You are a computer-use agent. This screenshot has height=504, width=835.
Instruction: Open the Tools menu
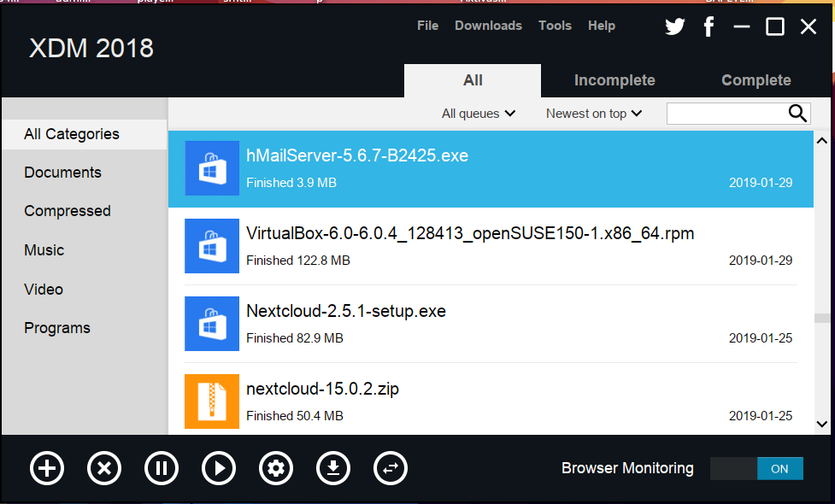click(555, 26)
